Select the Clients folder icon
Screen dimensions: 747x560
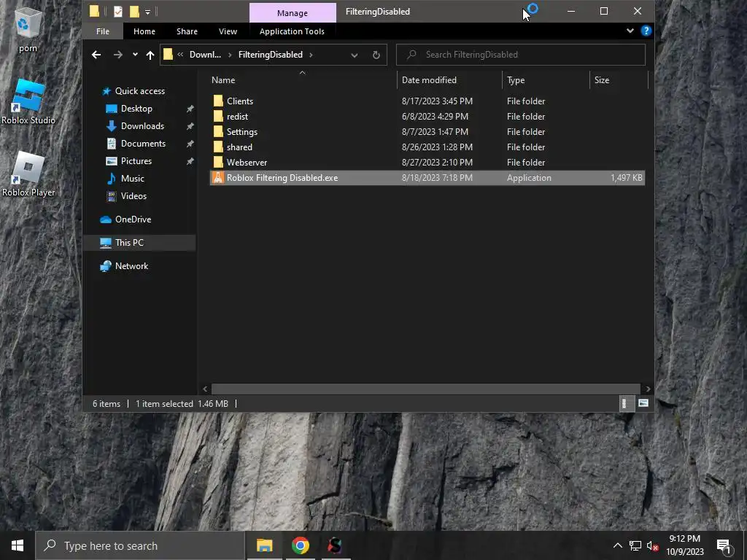[x=218, y=101]
